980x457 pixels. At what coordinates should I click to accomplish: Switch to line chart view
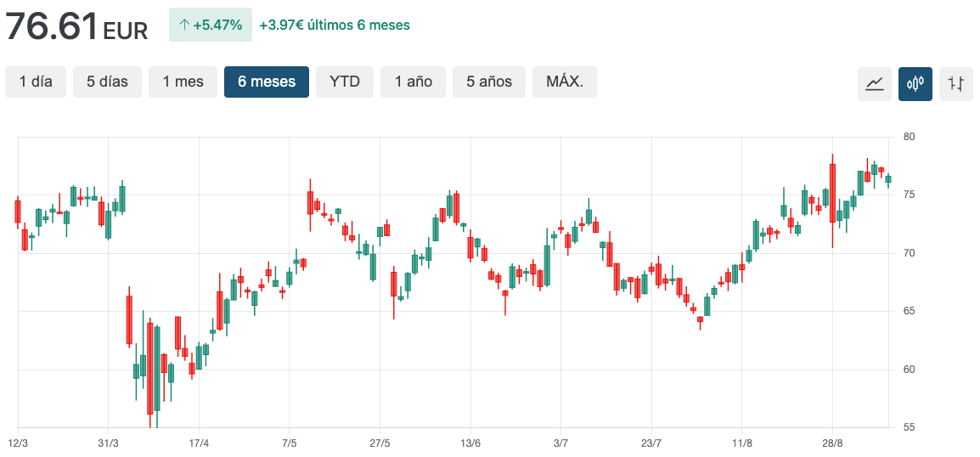point(875,83)
